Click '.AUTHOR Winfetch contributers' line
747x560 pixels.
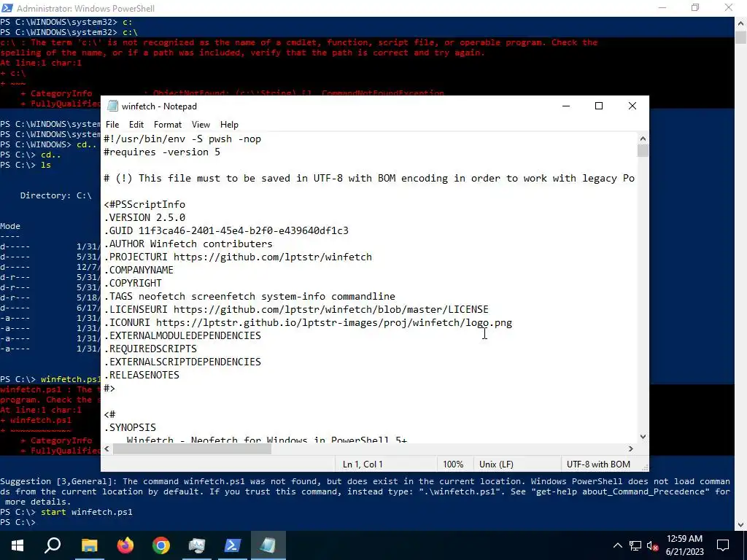(x=188, y=244)
